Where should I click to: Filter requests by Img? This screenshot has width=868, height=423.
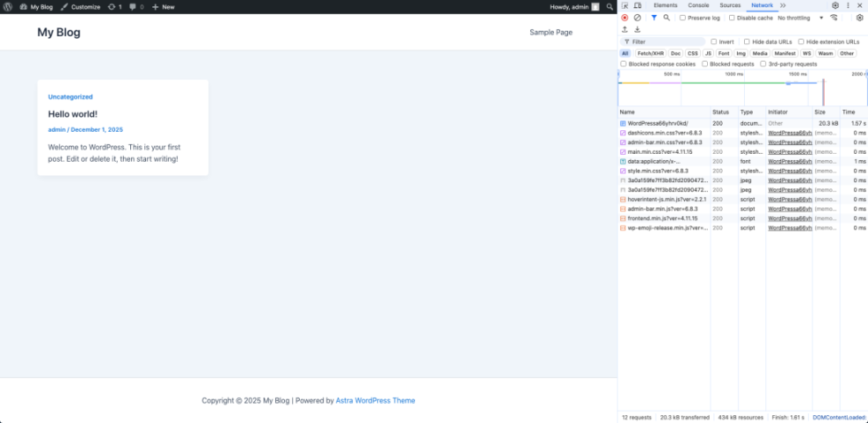740,53
